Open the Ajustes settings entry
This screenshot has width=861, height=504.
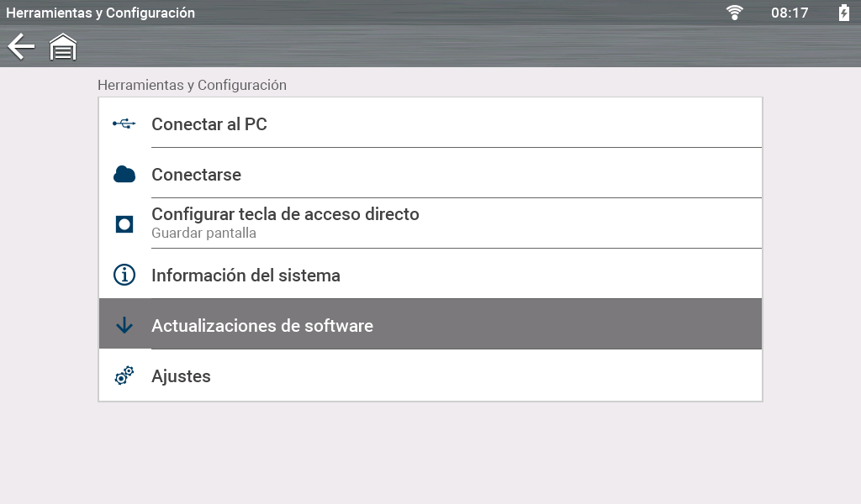tap(181, 376)
